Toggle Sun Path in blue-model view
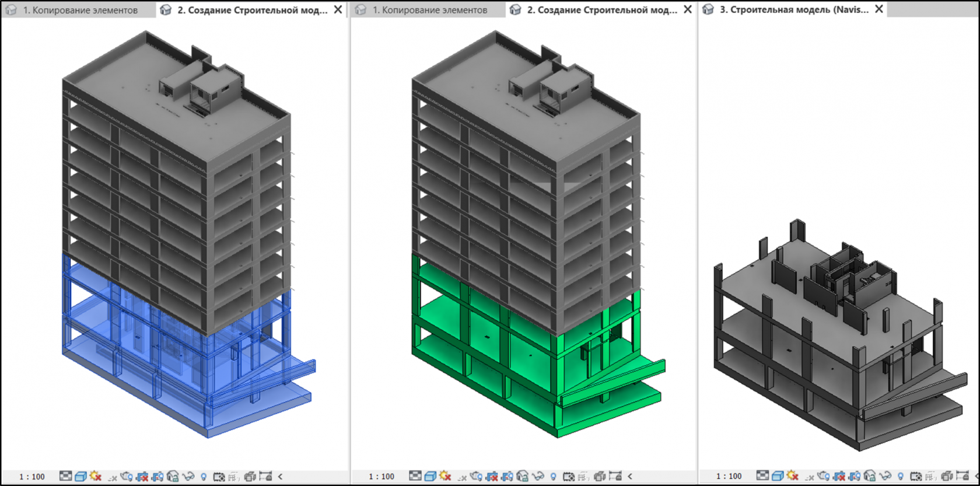This screenshot has height=486, width=980. [x=95, y=476]
